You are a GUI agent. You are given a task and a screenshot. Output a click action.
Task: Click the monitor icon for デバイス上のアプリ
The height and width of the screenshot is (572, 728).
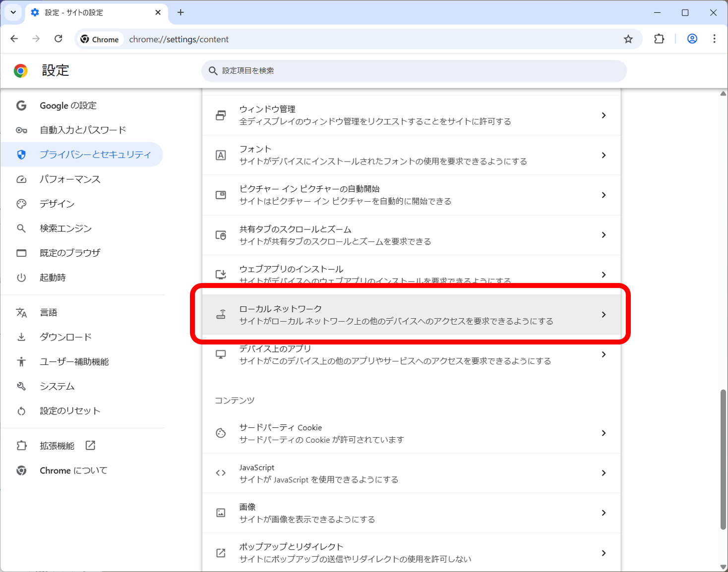click(221, 354)
